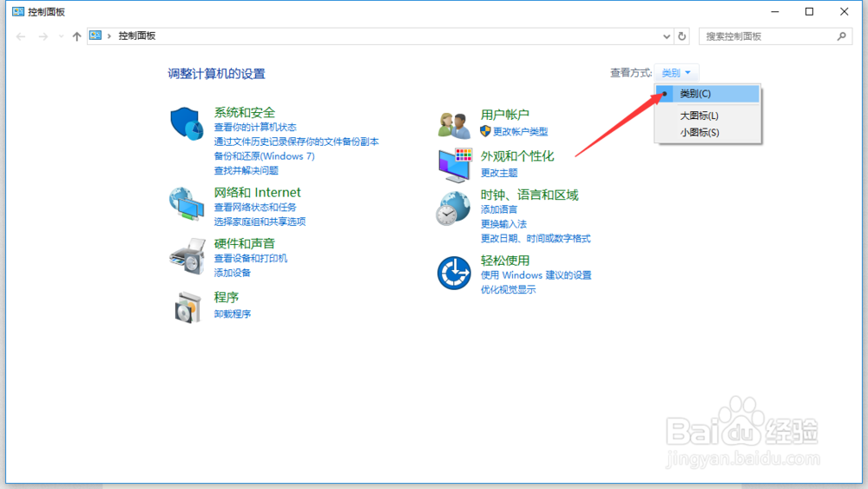The height and width of the screenshot is (489, 868).
Task: Open Clock, Language and Region globe-clock icon
Action: tap(453, 208)
